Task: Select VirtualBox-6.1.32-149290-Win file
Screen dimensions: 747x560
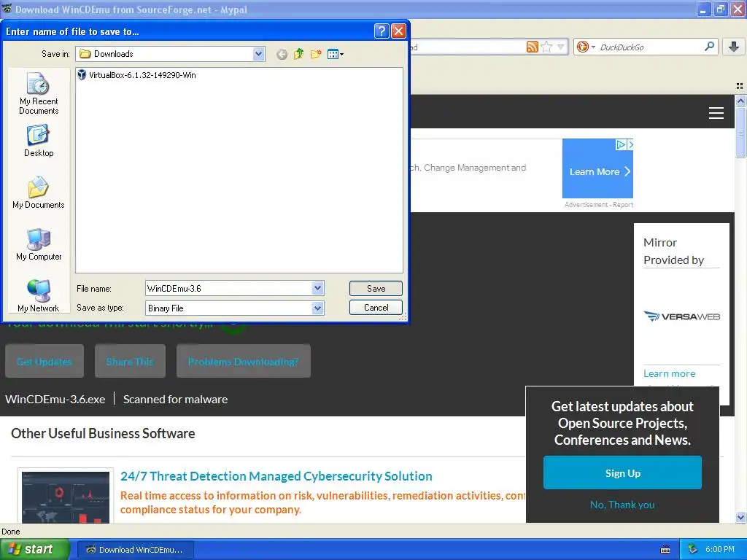Action: pos(136,75)
